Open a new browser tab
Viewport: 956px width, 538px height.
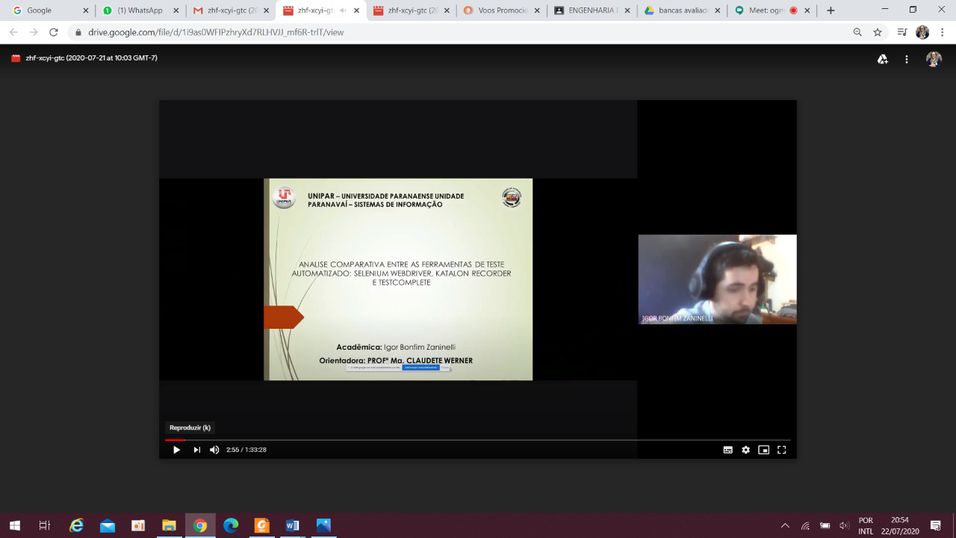point(831,10)
